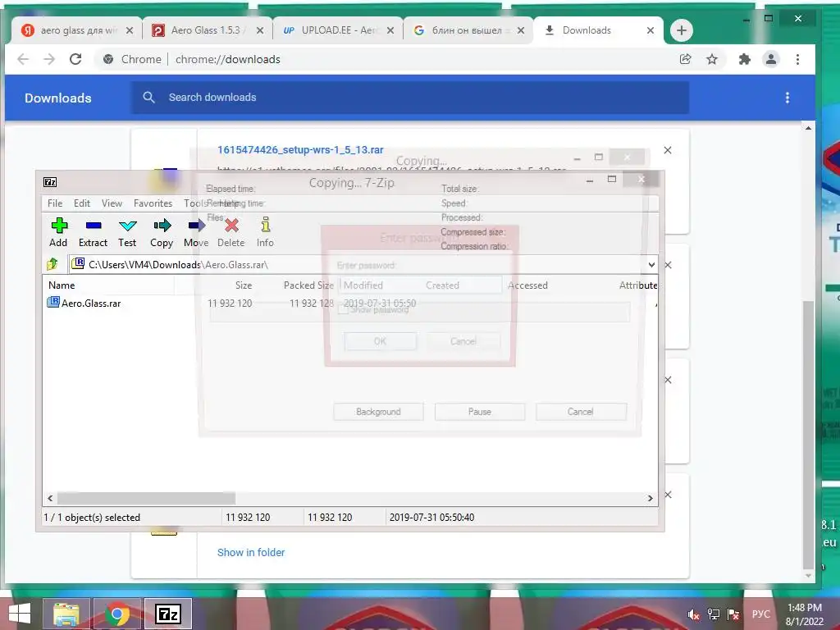The width and height of the screenshot is (840, 630).
Task: Open the Info toolbar icon
Action: [265, 232]
